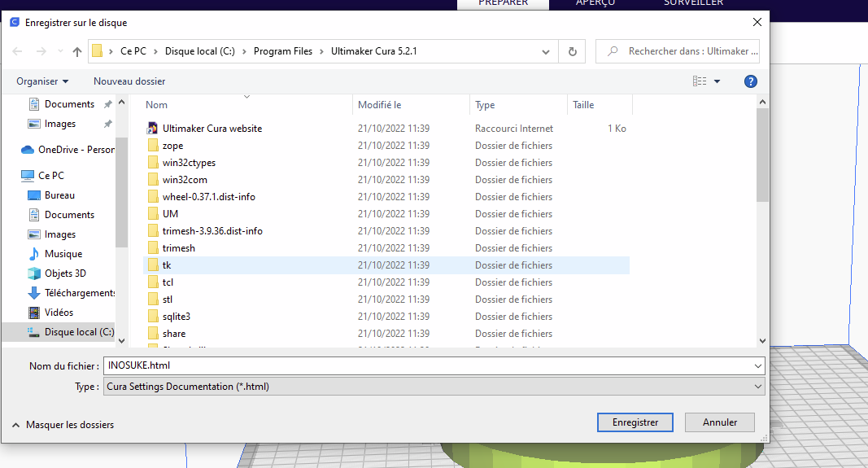
Task: Sort by Type column header
Action: [485, 105]
